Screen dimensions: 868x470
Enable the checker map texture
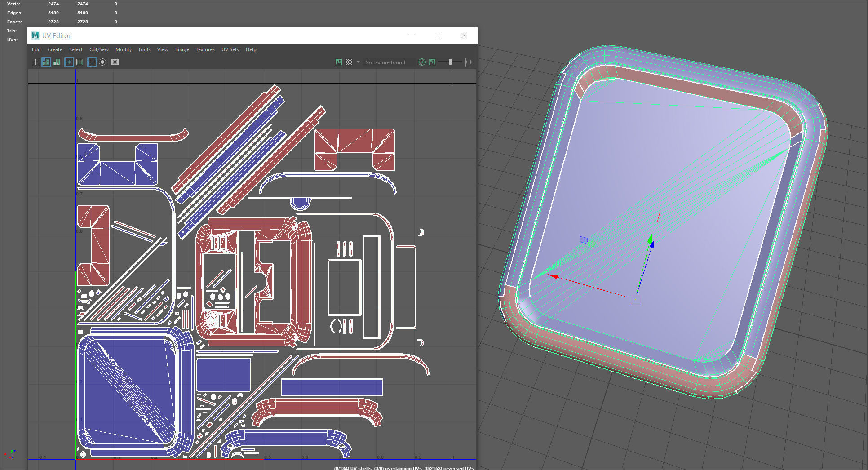349,62
